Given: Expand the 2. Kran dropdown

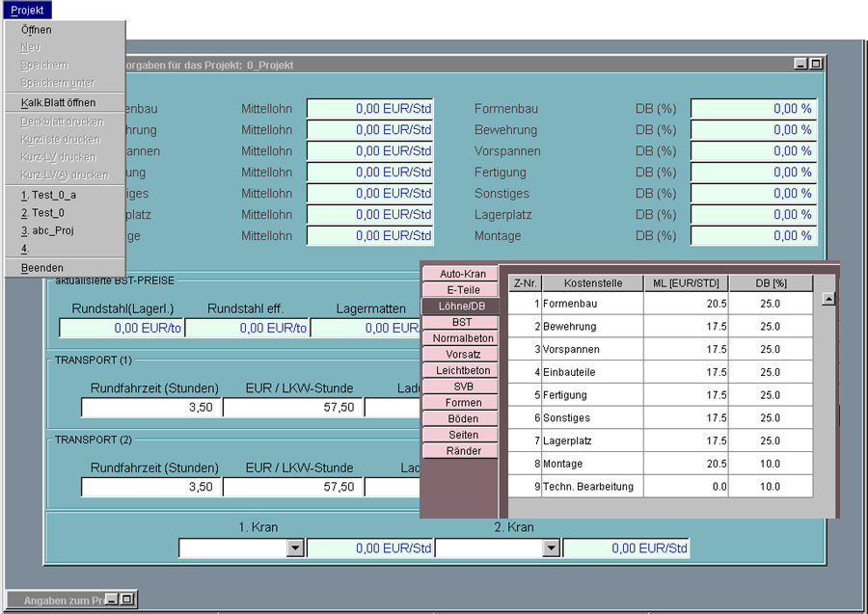Looking at the screenshot, I should [x=551, y=548].
